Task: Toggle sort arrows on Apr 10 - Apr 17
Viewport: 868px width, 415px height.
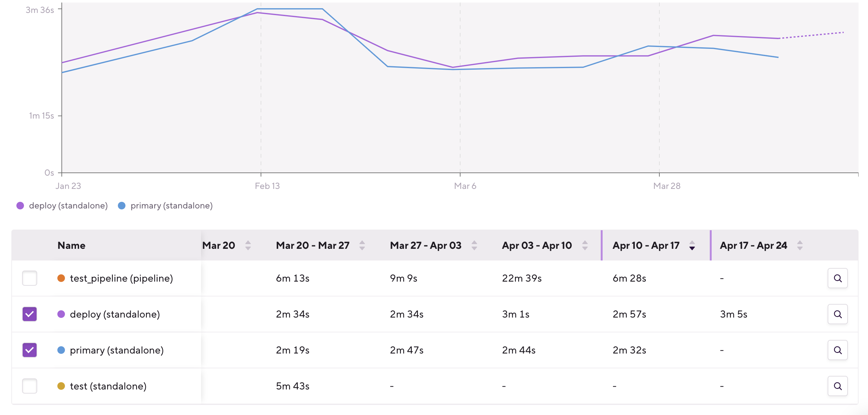Action: click(692, 245)
